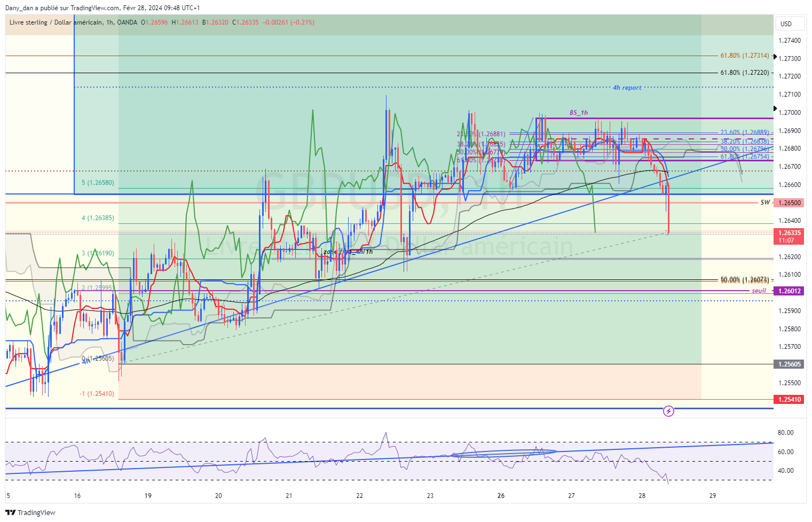This screenshot has height=522, width=812.
Task: Click the level label '-1 (1.25410)'
Action: pos(97,394)
